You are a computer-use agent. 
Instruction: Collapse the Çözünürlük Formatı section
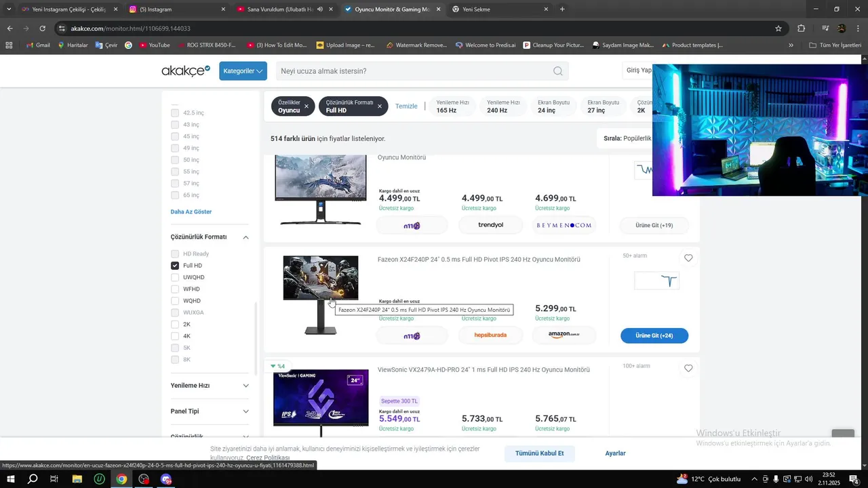[245, 237]
